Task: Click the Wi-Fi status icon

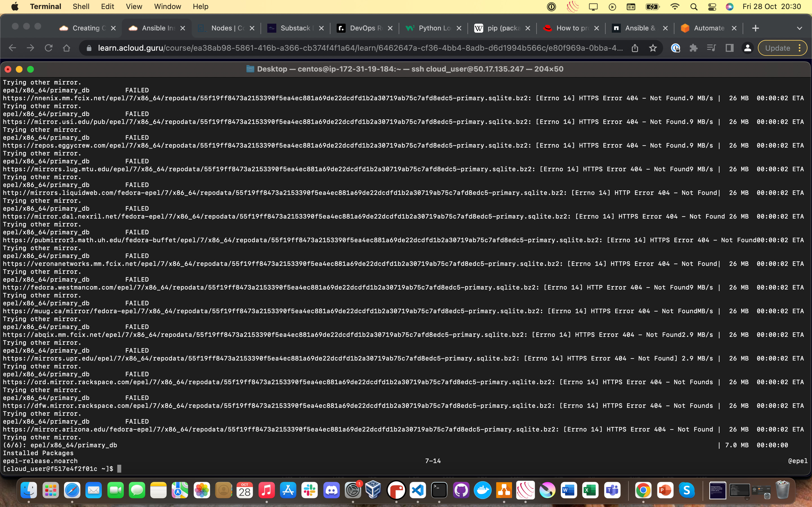Action: (x=675, y=7)
